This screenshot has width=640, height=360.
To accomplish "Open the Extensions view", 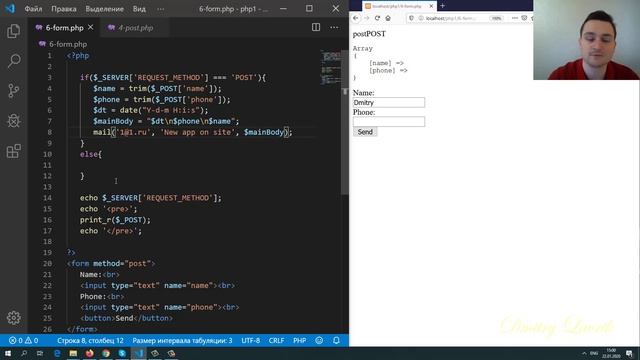I will tap(13, 151).
